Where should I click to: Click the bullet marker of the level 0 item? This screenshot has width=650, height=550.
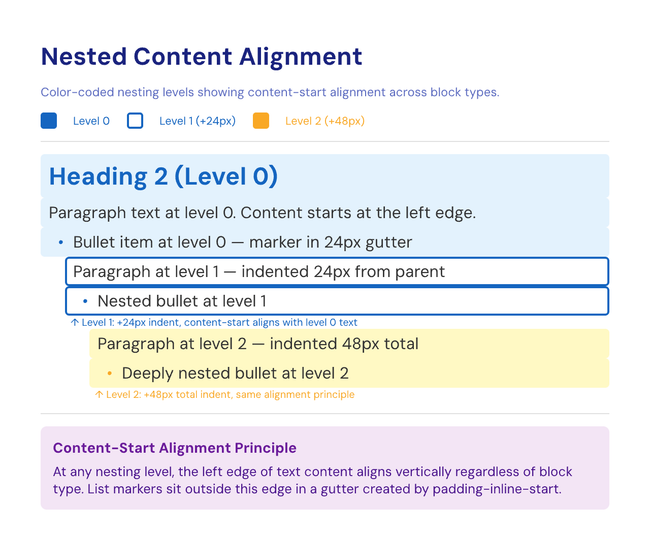(61, 243)
